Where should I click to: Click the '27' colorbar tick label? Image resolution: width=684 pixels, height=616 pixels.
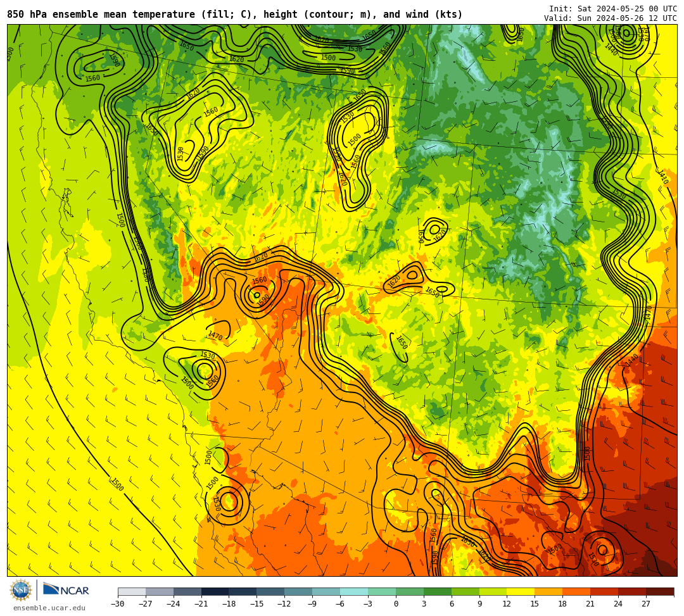(x=646, y=604)
